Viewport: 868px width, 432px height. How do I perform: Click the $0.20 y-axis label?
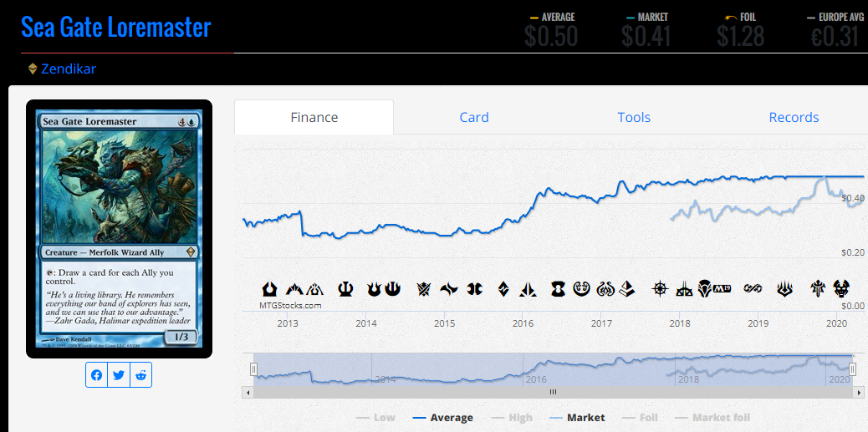tap(852, 252)
